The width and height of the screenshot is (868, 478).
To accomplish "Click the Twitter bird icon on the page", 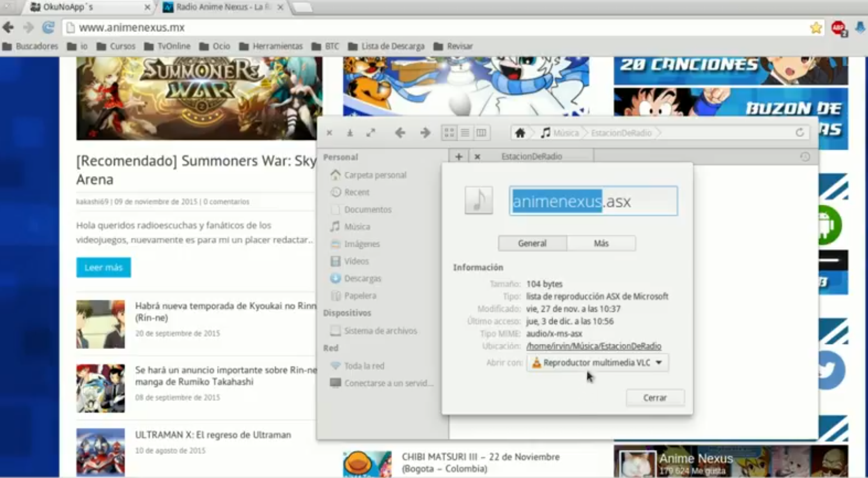I will 830,370.
